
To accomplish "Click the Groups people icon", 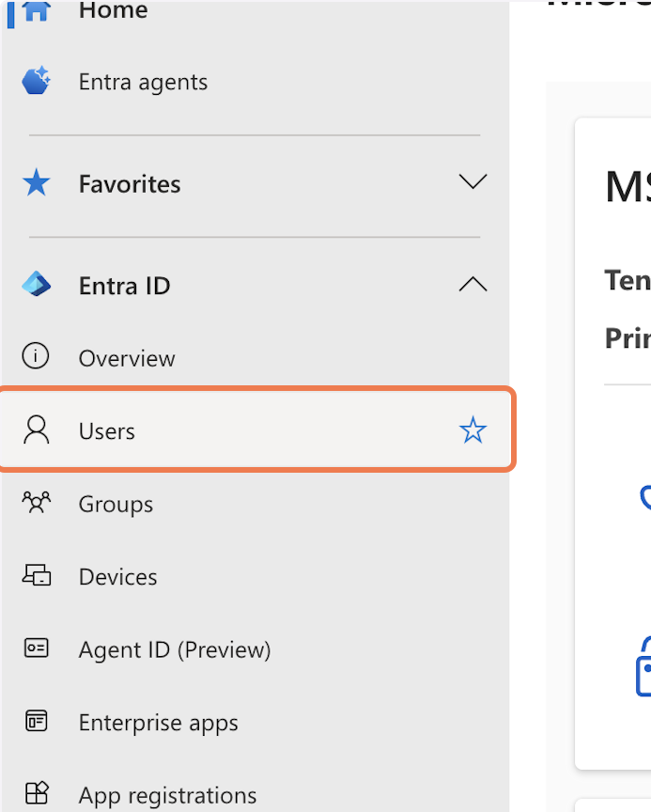I will pos(36,504).
